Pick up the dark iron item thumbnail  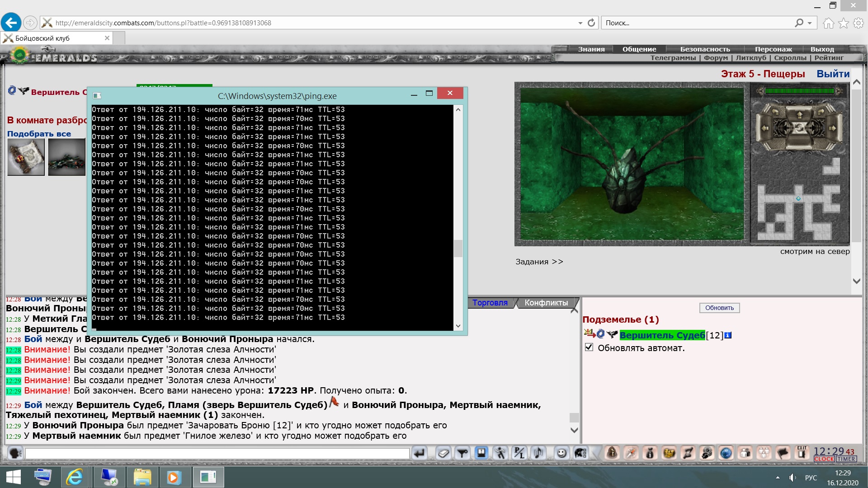66,157
